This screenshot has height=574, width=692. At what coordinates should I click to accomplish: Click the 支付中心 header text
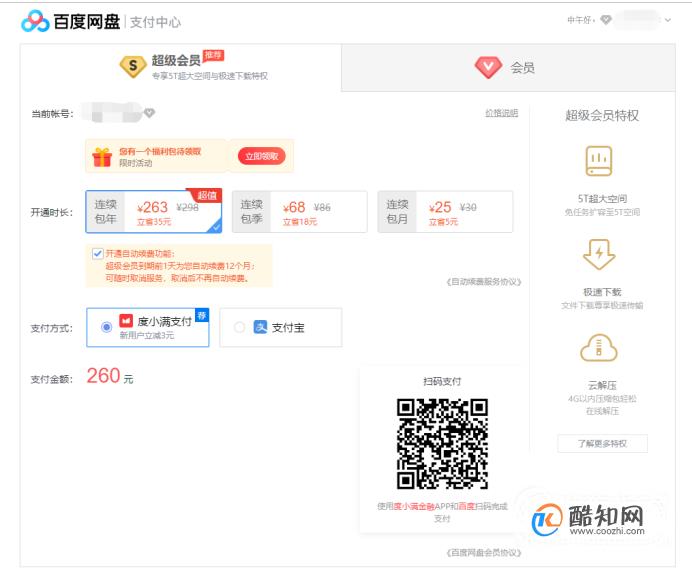pyautogui.click(x=155, y=22)
